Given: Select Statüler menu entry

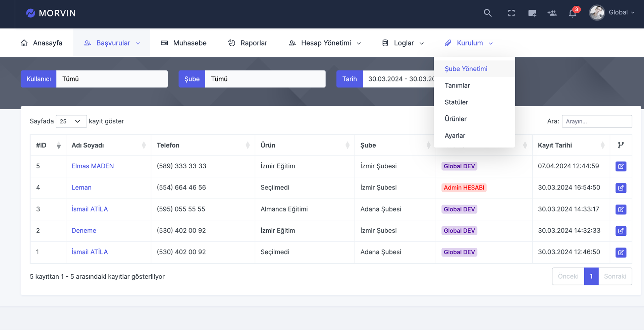Looking at the screenshot, I should click(x=474, y=102).
